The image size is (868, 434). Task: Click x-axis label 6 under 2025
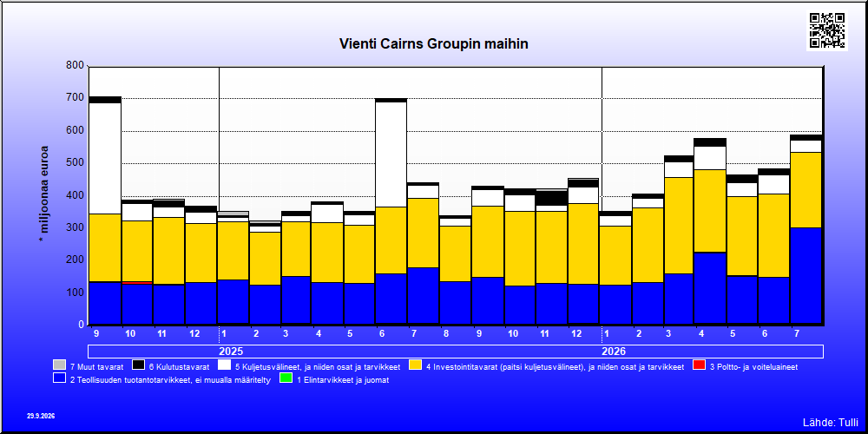point(383,334)
